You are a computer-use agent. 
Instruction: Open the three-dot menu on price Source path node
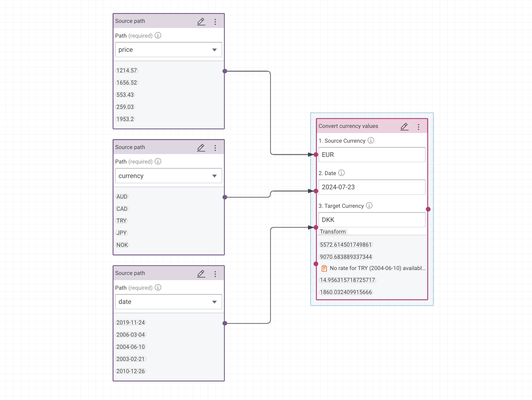pos(215,22)
